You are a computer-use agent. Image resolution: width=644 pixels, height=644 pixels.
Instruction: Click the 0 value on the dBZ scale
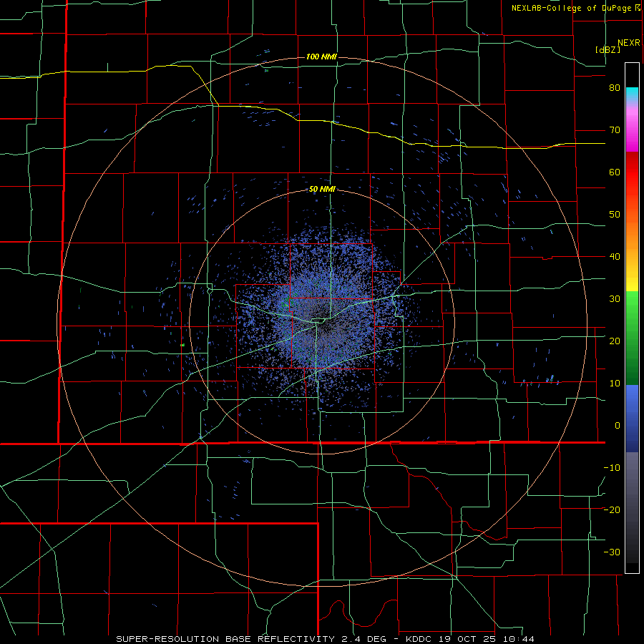coord(618,426)
